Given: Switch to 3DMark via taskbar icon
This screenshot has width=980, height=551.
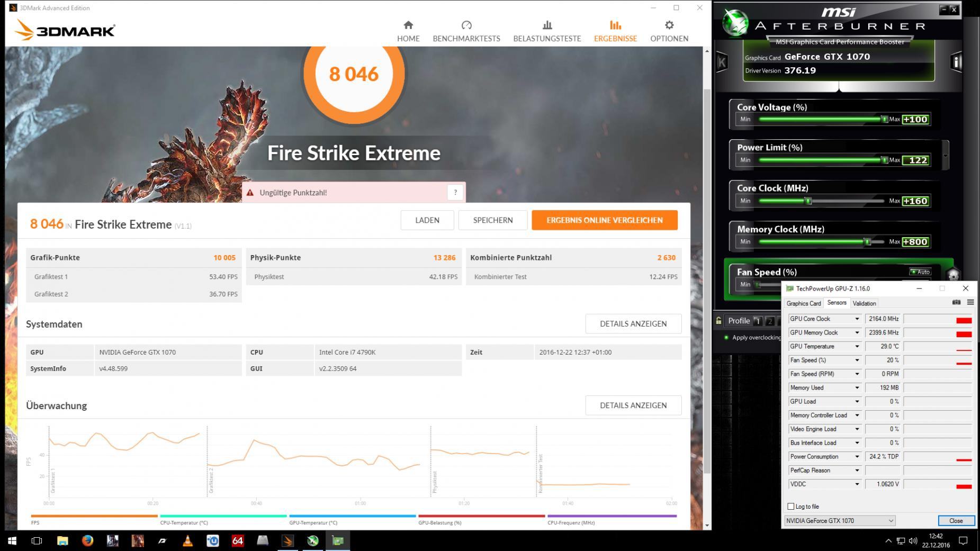Looking at the screenshot, I should 287,540.
